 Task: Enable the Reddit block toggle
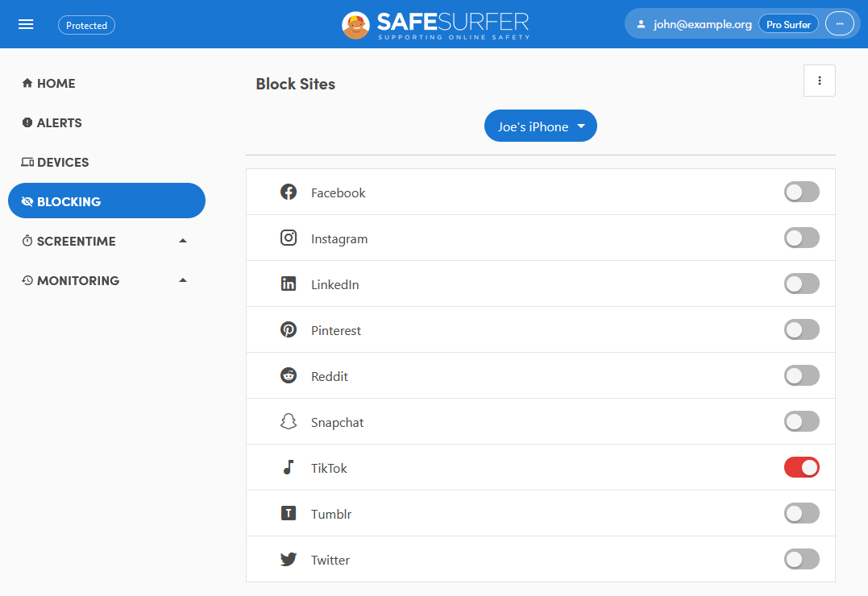(x=802, y=376)
